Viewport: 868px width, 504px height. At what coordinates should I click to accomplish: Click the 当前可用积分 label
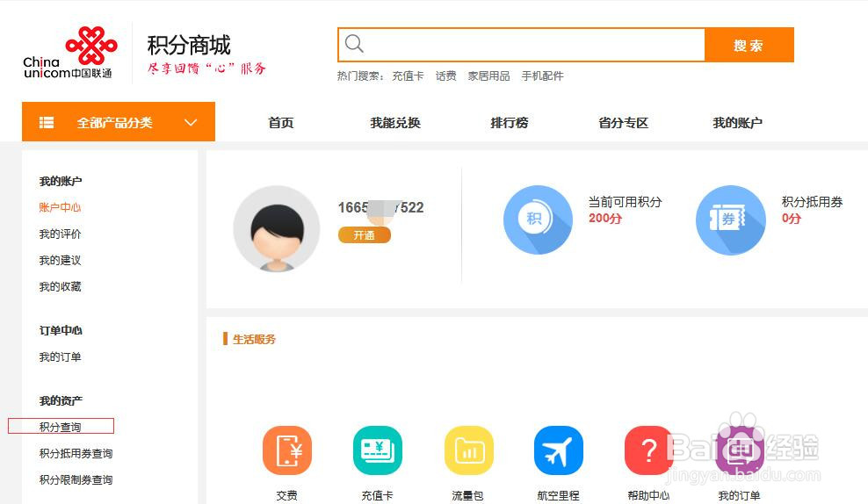coord(625,202)
